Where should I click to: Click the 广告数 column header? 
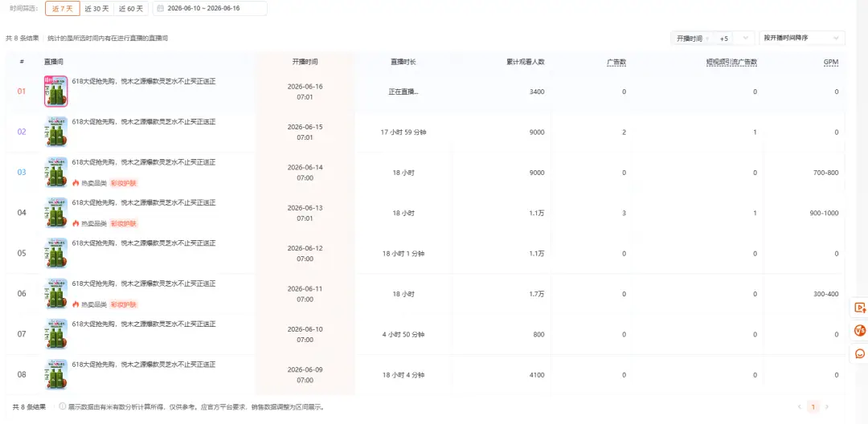tap(616, 62)
